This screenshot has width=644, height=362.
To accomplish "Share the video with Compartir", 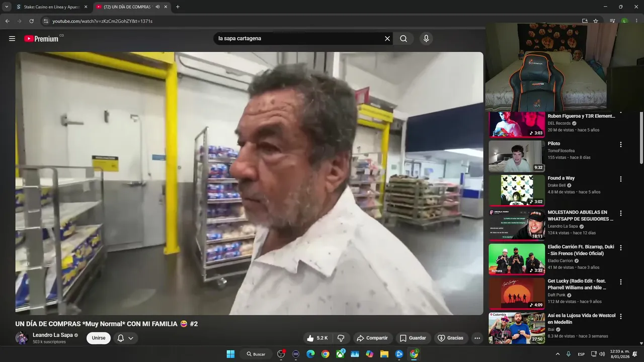I will [x=372, y=338].
